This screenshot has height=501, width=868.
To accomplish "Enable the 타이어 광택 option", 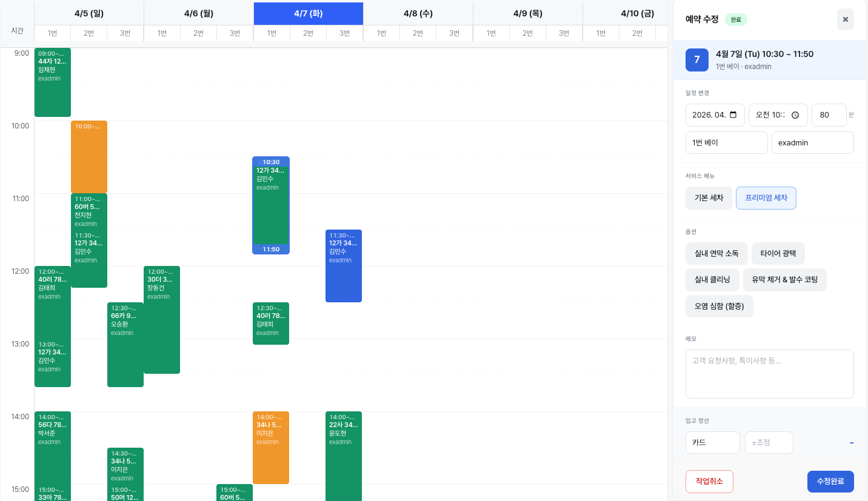I will tap(778, 254).
